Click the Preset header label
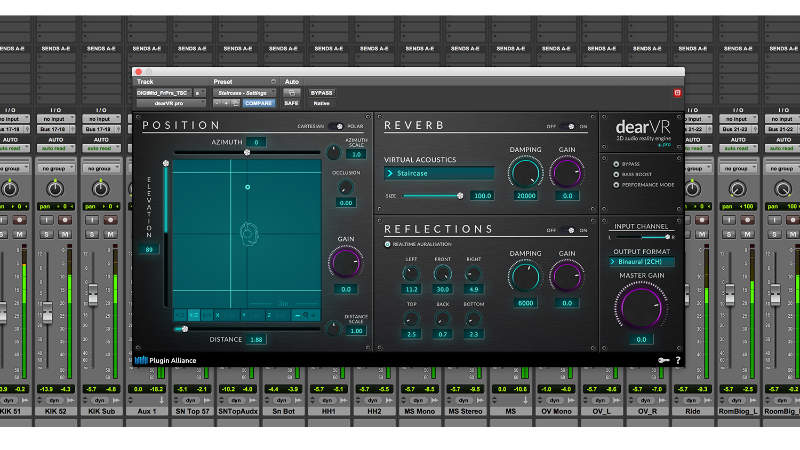800x450 pixels. [x=223, y=82]
